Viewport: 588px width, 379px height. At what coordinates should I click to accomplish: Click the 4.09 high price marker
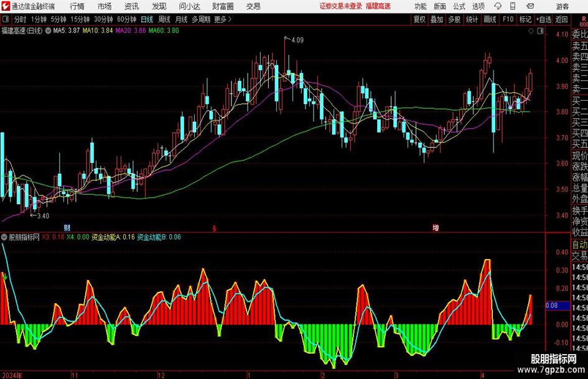coord(297,40)
